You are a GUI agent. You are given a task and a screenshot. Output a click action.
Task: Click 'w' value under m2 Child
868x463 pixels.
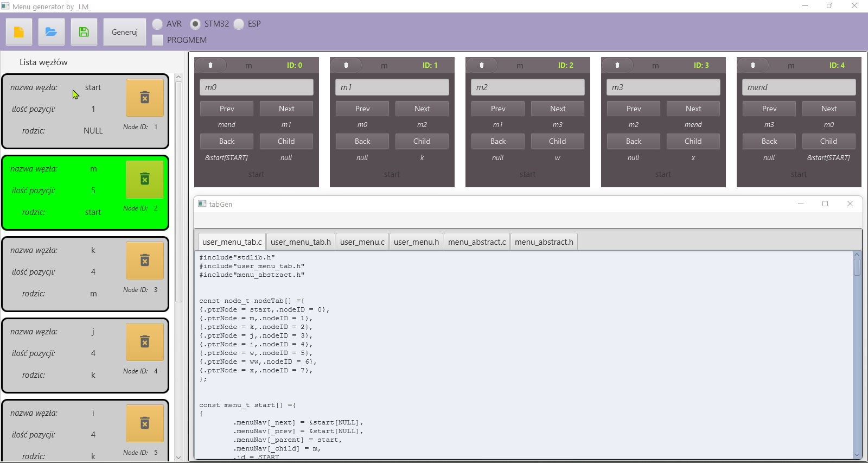[557, 157]
